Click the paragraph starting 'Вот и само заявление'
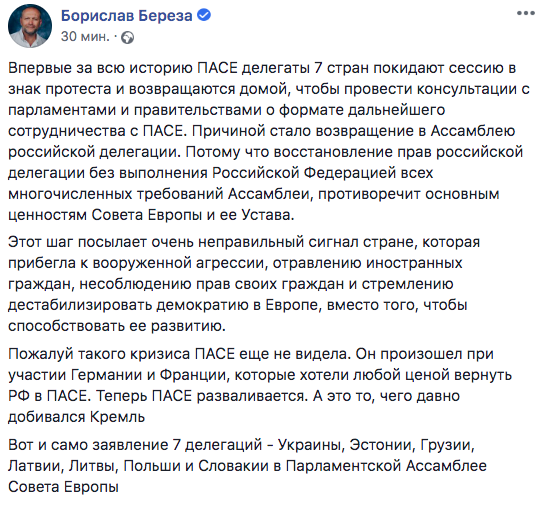The image size is (545, 507). click(x=247, y=466)
